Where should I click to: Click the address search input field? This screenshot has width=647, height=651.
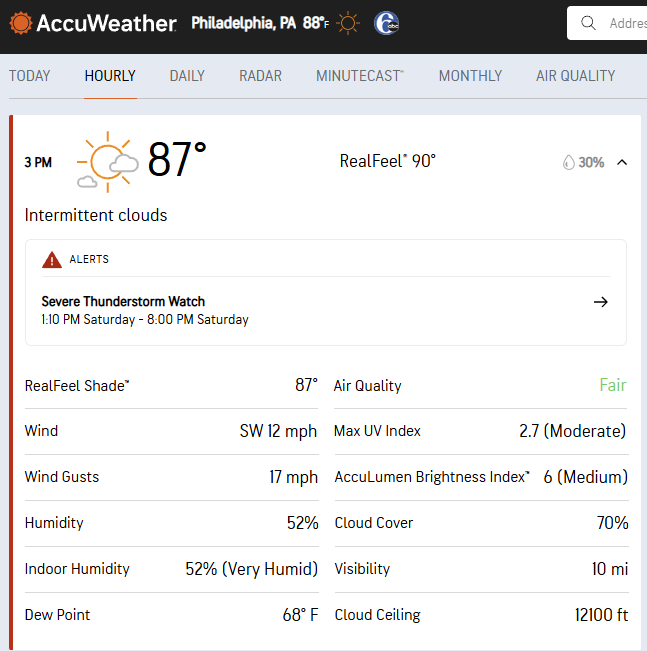607,23
